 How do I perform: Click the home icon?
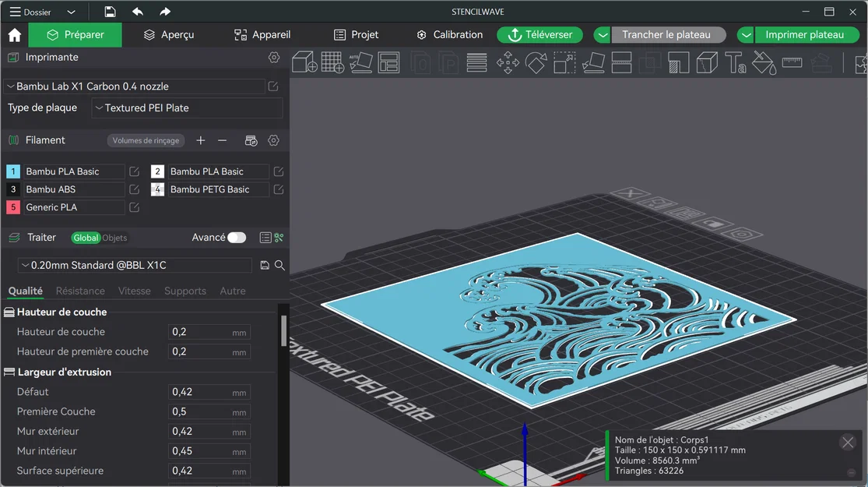click(14, 35)
